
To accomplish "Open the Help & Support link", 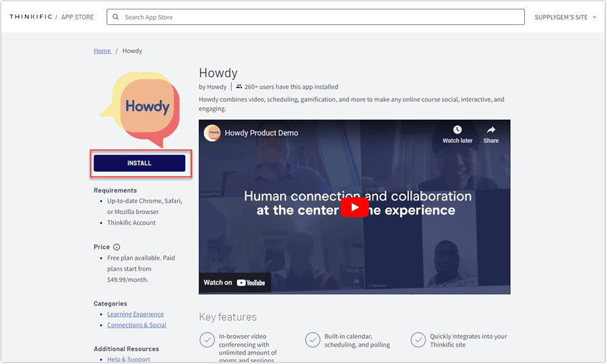I will click(x=129, y=359).
